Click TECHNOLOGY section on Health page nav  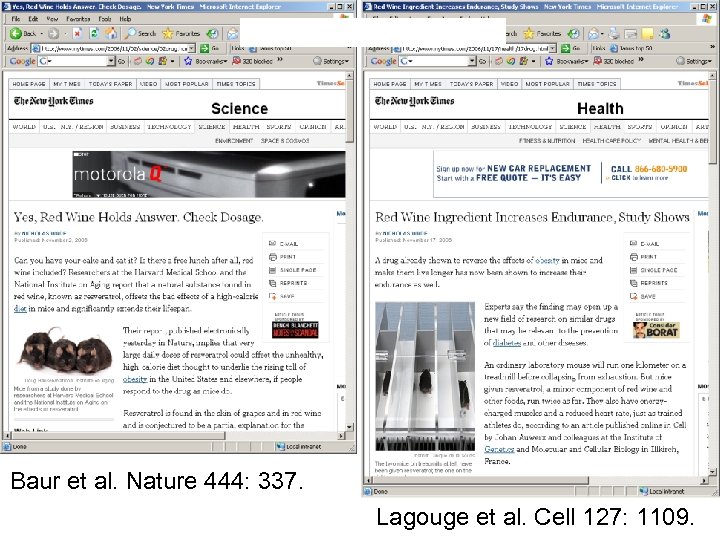pos(530,127)
